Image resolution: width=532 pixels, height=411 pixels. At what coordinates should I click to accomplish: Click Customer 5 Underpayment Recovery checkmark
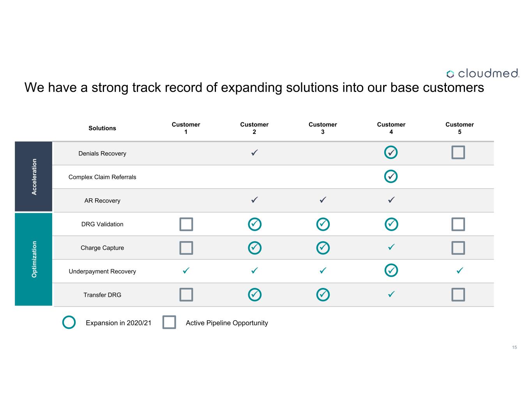(x=460, y=270)
